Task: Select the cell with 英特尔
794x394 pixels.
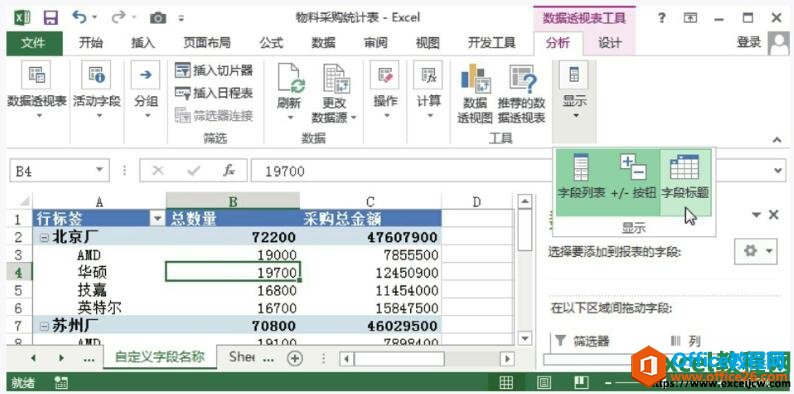Action: pos(99,307)
